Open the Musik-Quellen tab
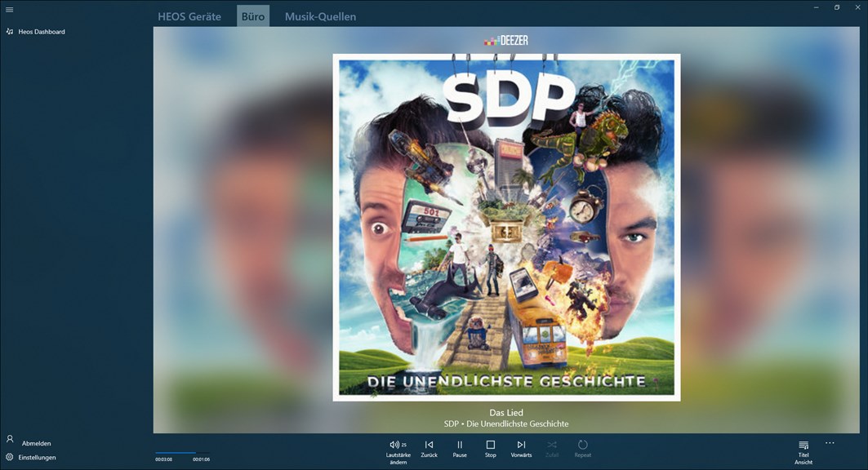 (321, 16)
